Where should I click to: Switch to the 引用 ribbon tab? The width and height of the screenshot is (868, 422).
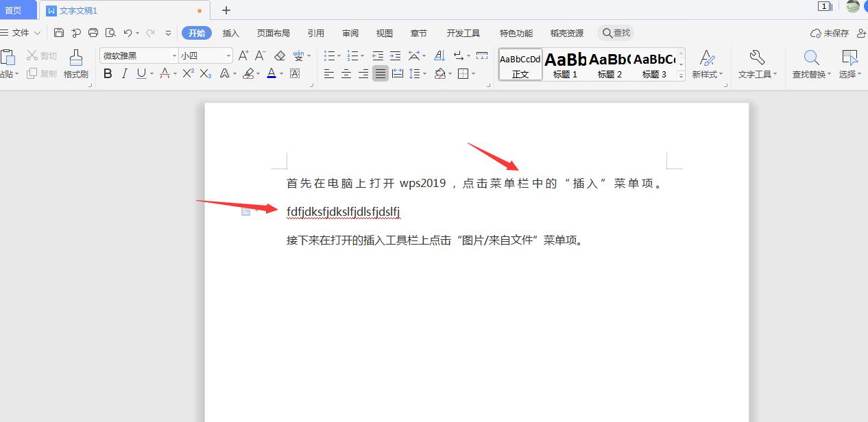pos(316,33)
